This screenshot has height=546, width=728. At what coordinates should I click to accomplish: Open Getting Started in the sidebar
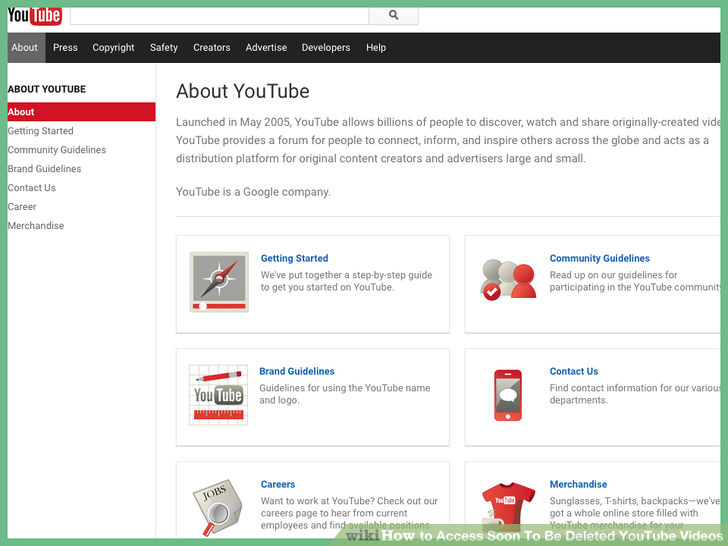click(40, 131)
